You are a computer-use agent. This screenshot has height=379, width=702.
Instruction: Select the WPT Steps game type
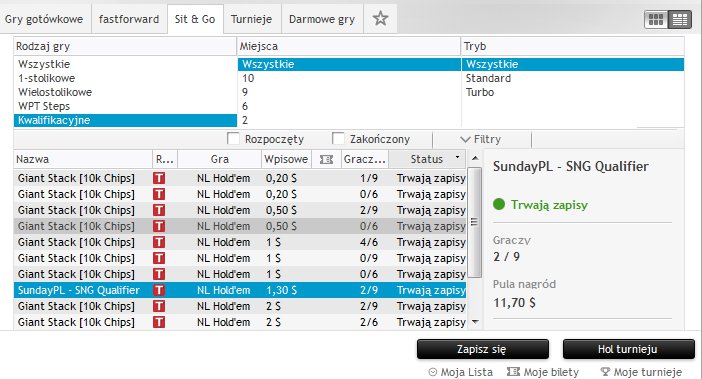click(125, 106)
